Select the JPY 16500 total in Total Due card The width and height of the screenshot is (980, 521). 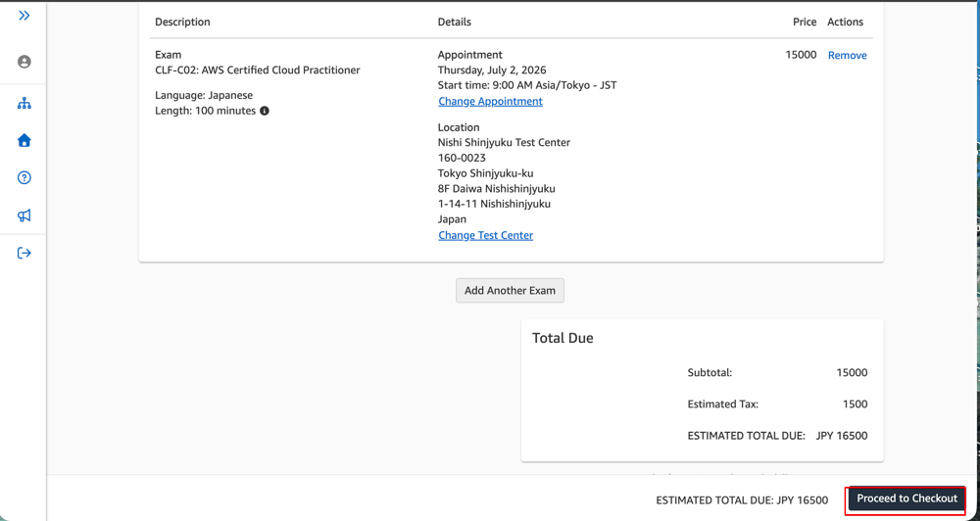click(x=842, y=436)
